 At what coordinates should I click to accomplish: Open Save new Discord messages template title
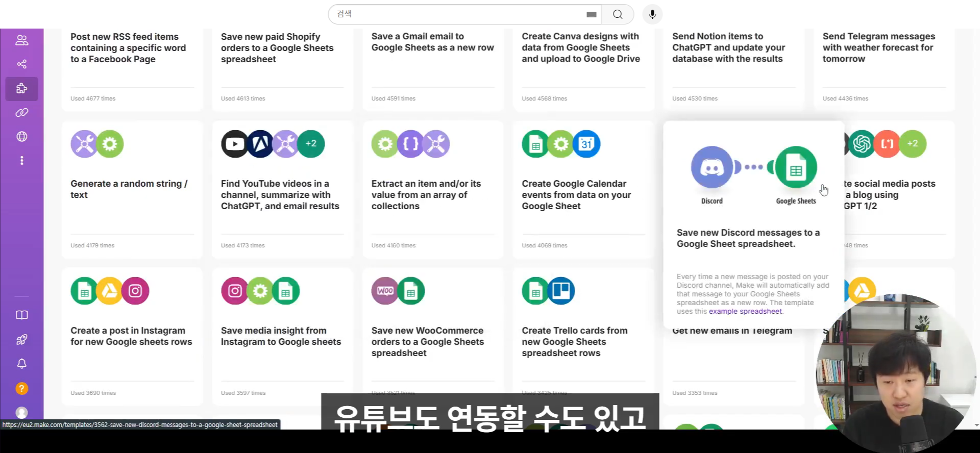click(748, 238)
